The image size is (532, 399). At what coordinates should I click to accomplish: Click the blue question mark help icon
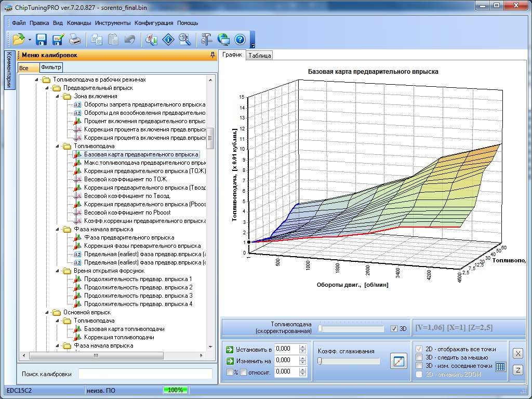(x=240, y=39)
